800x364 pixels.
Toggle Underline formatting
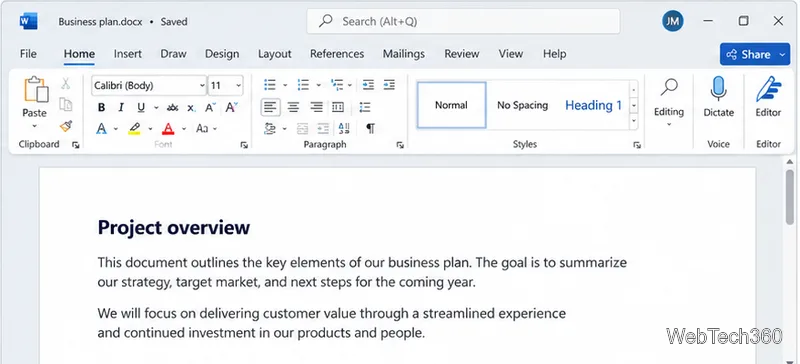coord(141,108)
